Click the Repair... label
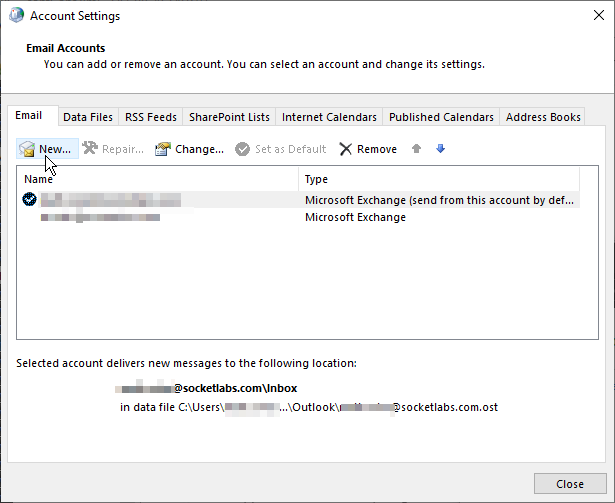This screenshot has width=615, height=503. click(x=123, y=149)
